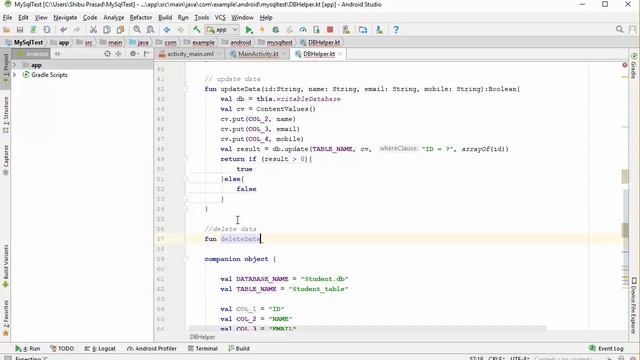Cut selection with the scissors icon
This screenshot has height=360, width=640.
click(x=93, y=30)
